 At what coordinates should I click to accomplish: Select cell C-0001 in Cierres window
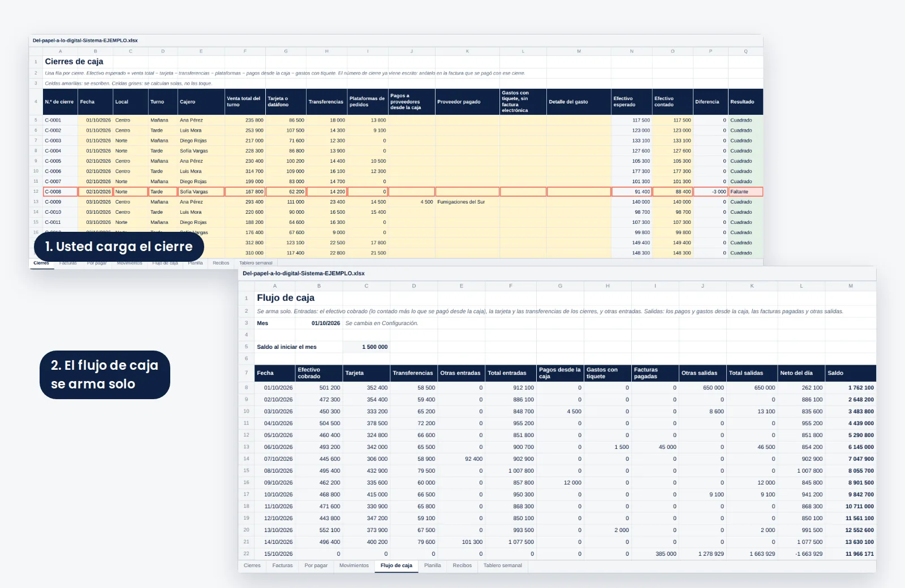click(x=60, y=120)
